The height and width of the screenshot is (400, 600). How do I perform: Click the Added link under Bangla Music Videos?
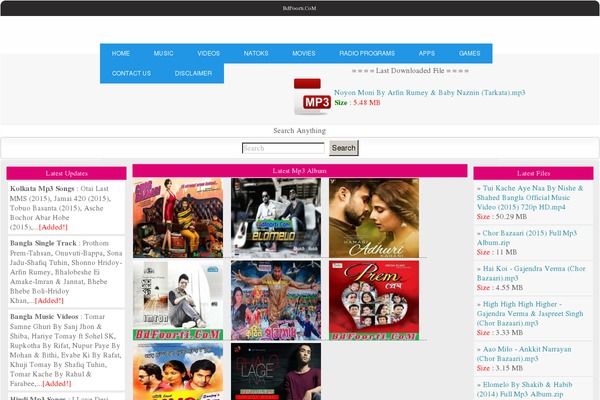57,384
